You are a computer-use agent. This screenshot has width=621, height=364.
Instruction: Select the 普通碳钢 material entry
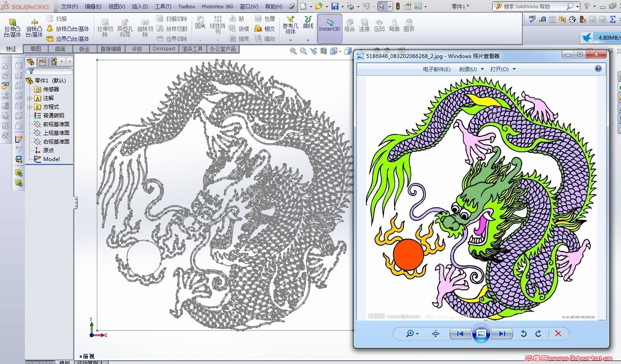49,115
